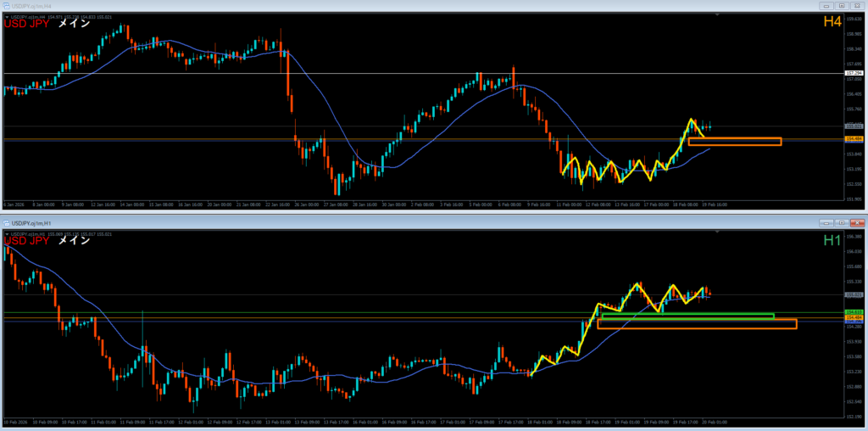Minimize the H4 chart window
Image resolution: width=868 pixels, height=431 pixels.
click(x=826, y=5)
